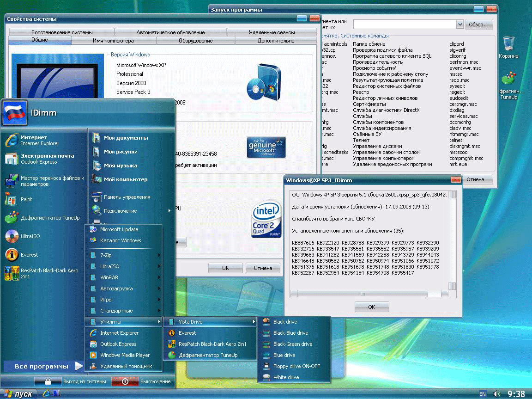Click the Internet Explorer quick launch icon

click(46, 393)
